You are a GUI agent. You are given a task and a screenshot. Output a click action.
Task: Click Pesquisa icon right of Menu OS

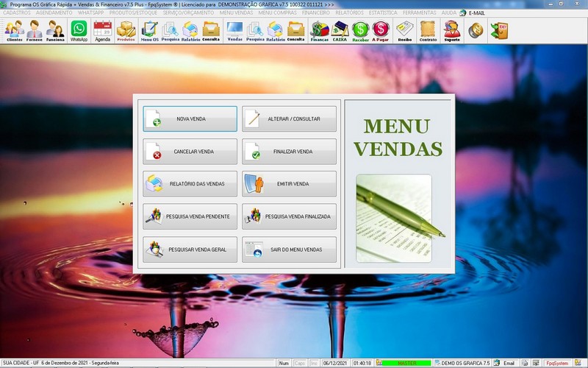tap(171, 31)
